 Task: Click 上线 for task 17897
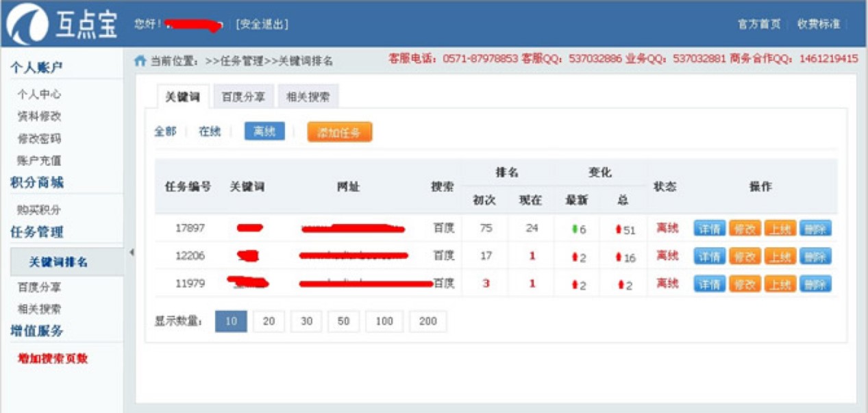780,229
